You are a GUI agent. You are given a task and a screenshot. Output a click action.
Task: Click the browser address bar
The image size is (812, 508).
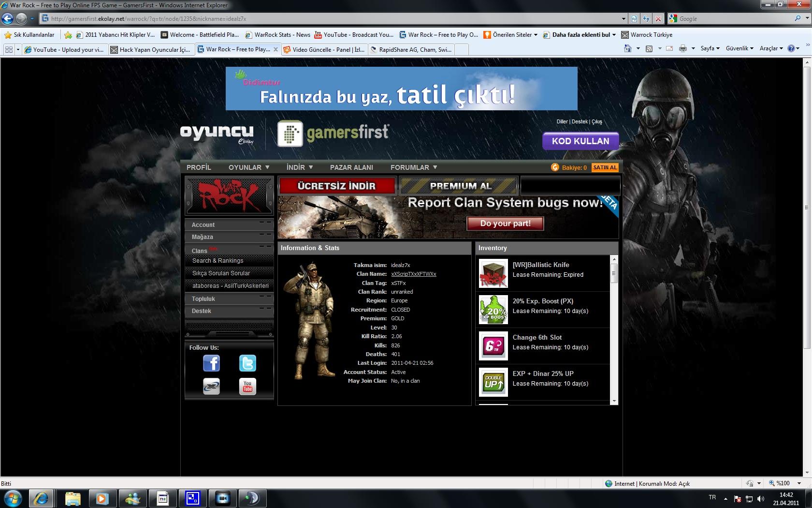(333, 19)
